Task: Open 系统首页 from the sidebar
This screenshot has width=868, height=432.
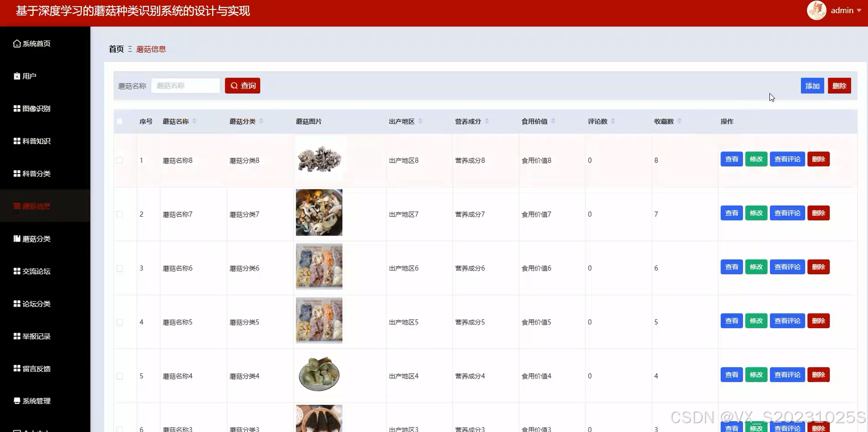Action: click(x=32, y=43)
